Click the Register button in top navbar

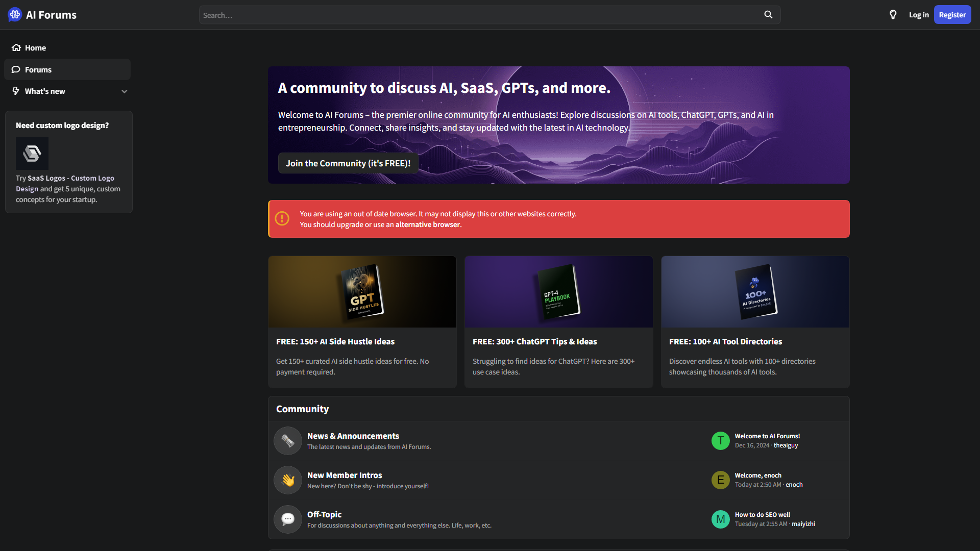pos(952,15)
